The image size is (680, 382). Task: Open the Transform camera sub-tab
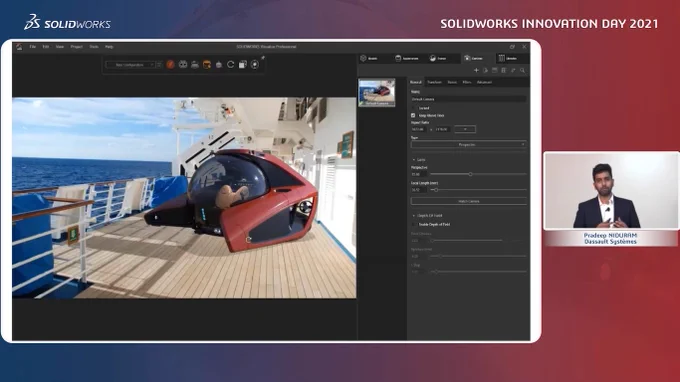[x=434, y=82]
